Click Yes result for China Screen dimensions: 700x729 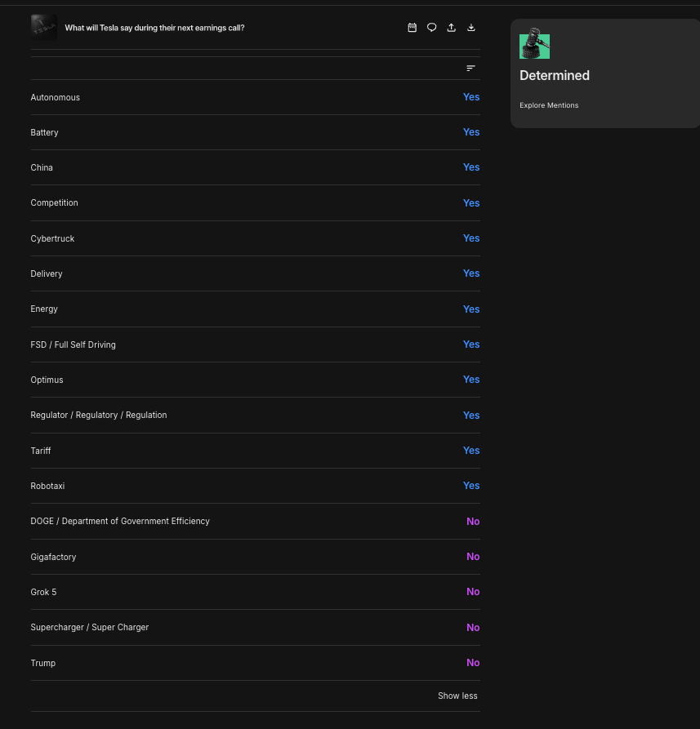coord(471,167)
